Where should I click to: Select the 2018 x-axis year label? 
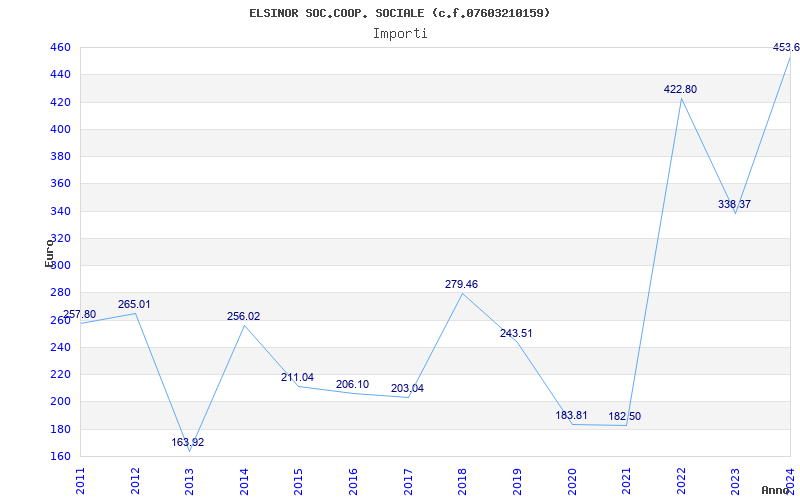(463, 481)
